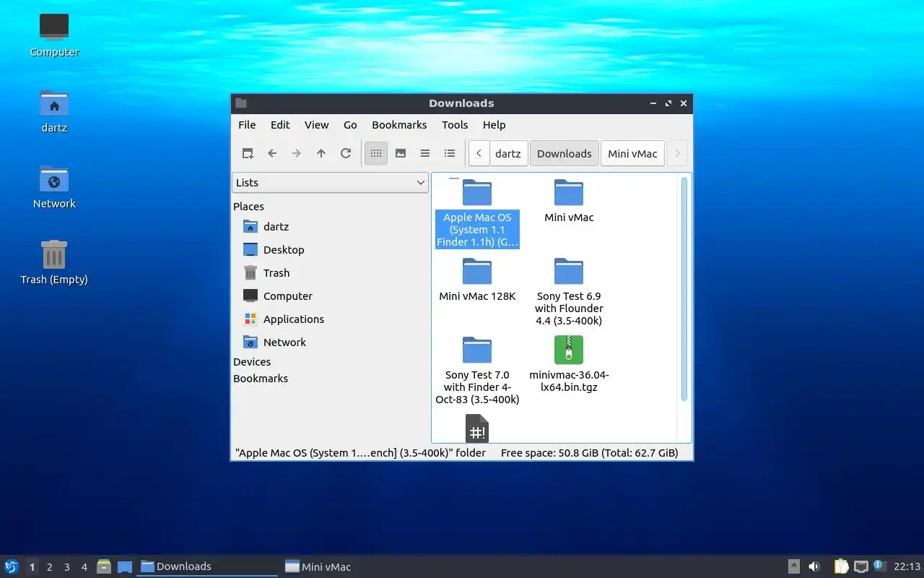This screenshot has height=578, width=924.
Task: Select the script file with #! icon
Action: [x=477, y=428]
